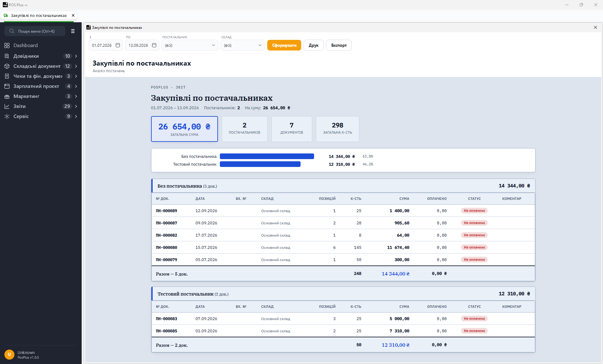This screenshot has height=364, width=603.
Task: Click the Експорт button
Action: pyautogui.click(x=339, y=45)
